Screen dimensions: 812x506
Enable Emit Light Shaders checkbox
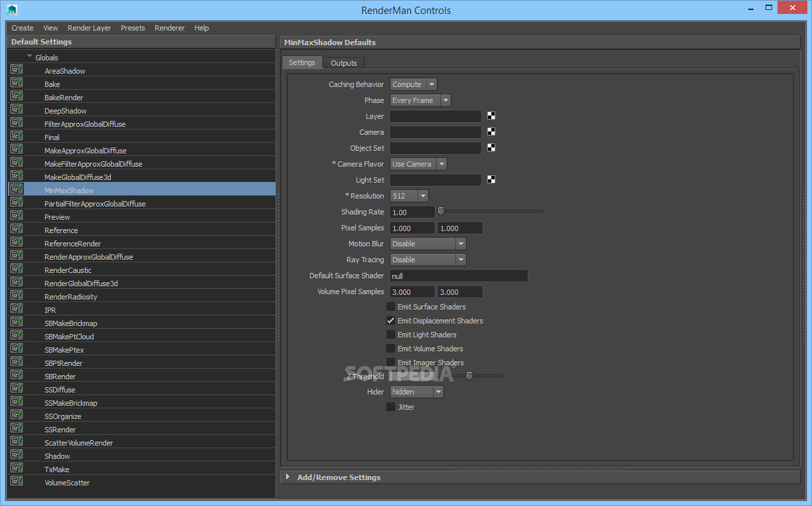(x=390, y=335)
